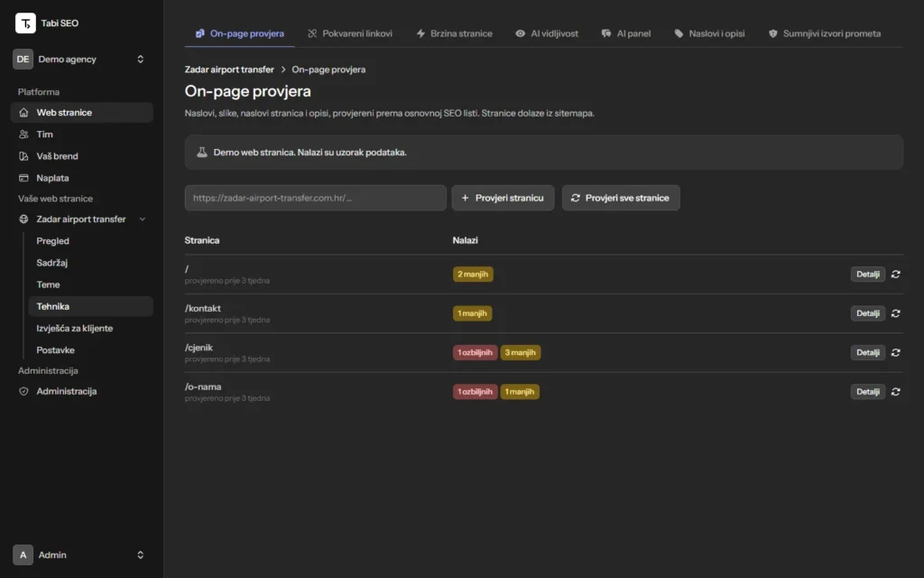
Task: Click On-page provjera breadcrumb text
Action: coord(328,70)
